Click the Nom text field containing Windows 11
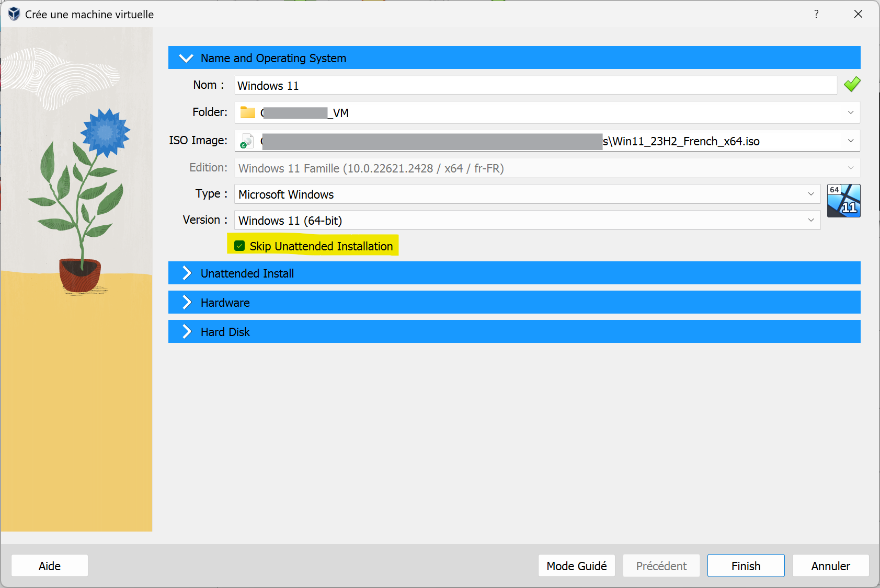Screen dimensions: 880x588 click(533, 86)
